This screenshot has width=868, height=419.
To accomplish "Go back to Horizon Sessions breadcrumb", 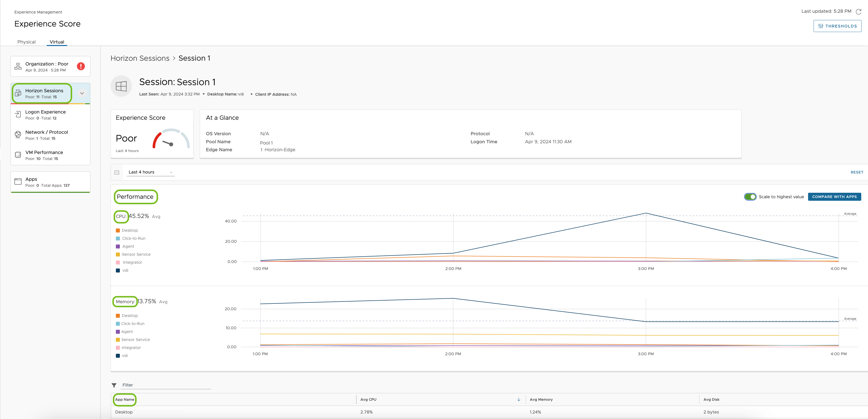I will [140, 58].
